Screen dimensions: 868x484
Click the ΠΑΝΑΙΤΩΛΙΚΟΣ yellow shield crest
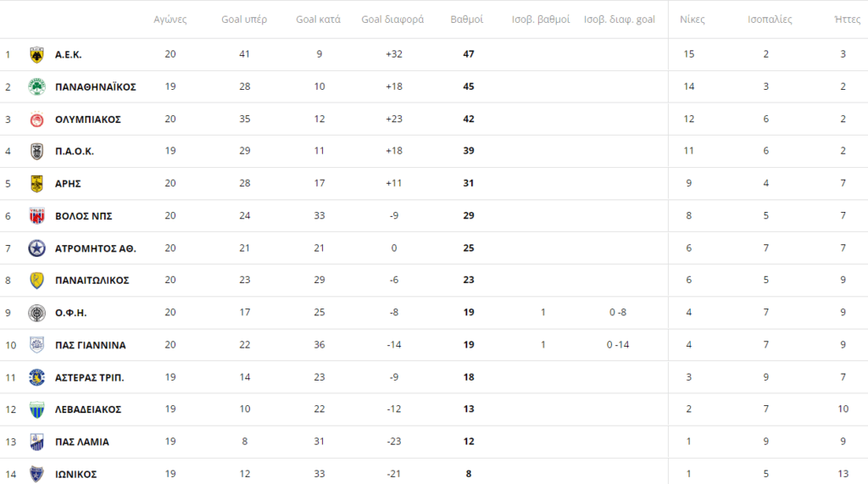(x=36, y=281)
